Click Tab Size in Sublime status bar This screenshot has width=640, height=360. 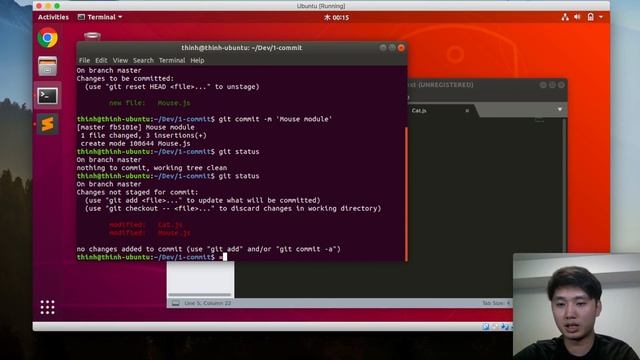point(496,303)
